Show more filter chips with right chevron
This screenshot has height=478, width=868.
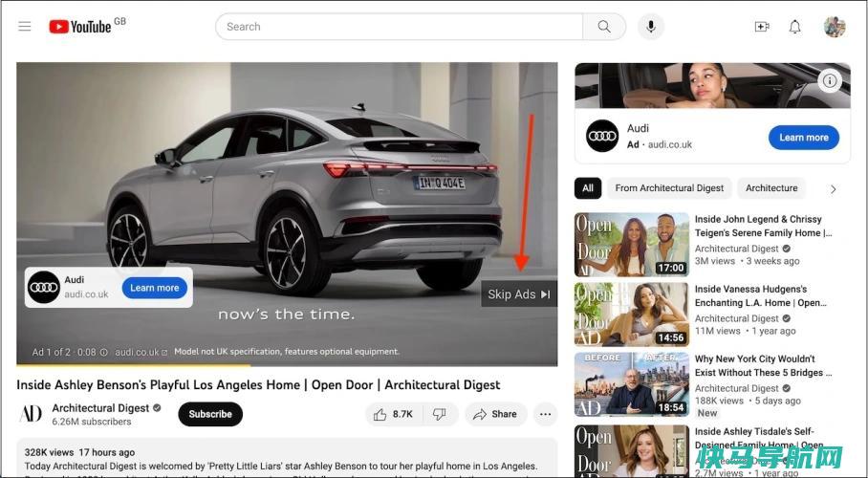pyautogui.click(x=834, y=189)
